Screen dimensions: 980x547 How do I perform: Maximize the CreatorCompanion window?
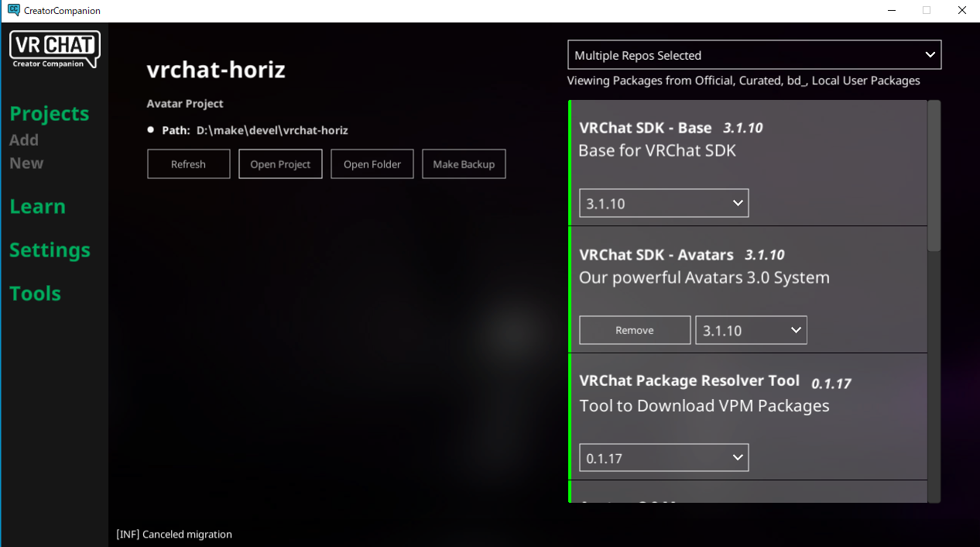(927, 11)
